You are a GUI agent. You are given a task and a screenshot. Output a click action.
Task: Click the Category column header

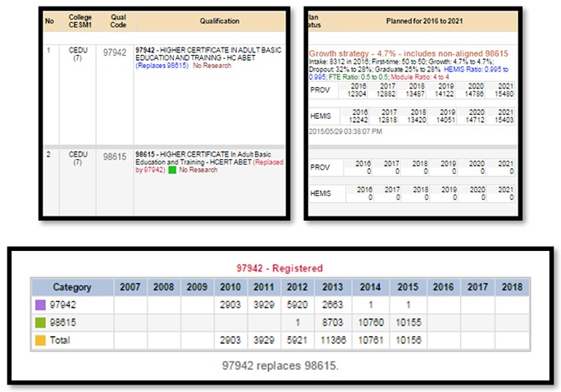72,287
